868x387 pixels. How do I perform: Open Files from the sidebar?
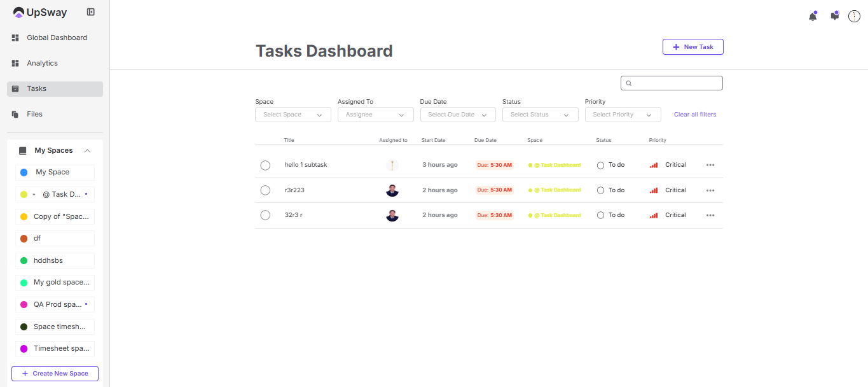tap(34, 114)
